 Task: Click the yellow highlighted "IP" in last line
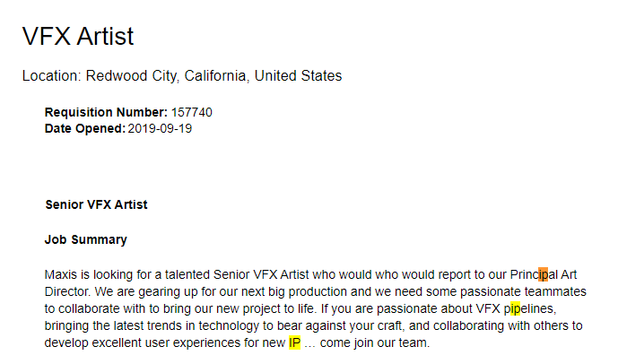[294, 342]
